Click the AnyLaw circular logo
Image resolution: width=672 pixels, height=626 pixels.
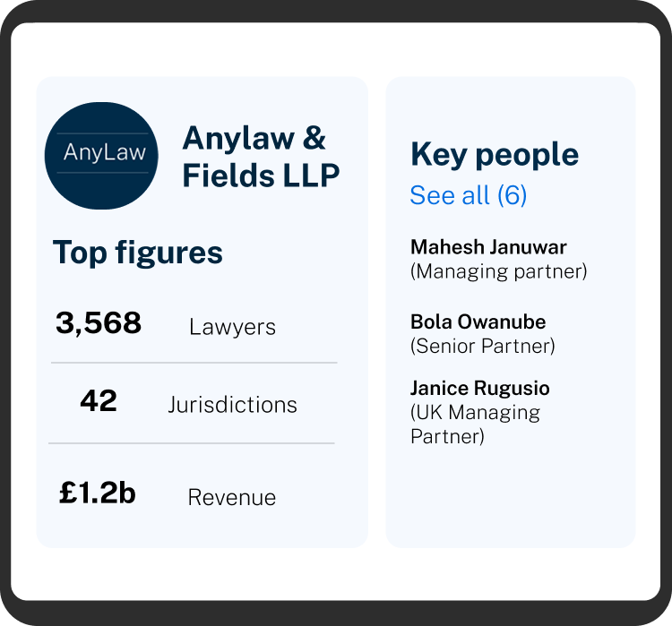click(x=105, y=156)
